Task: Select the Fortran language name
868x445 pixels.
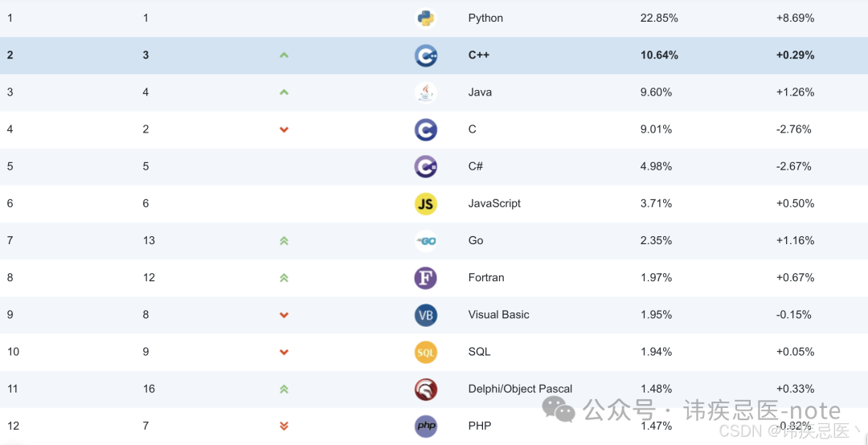Action: point(486,278)
